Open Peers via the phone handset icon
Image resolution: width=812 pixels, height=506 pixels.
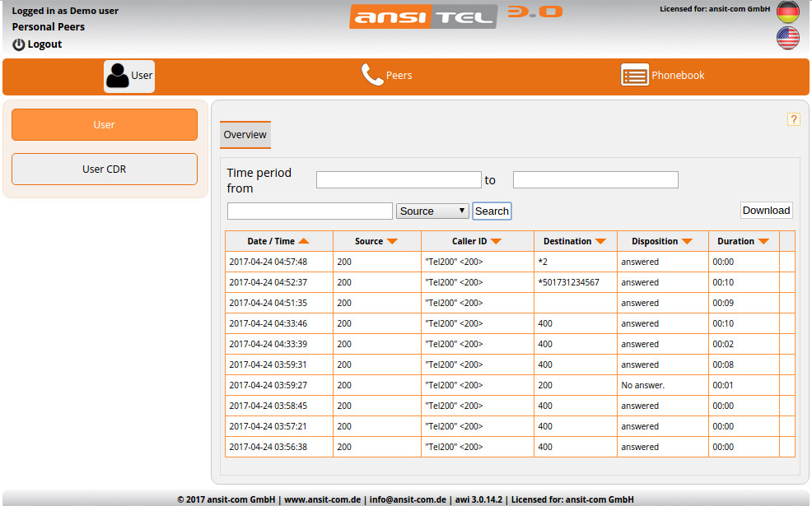click(372, 75)
